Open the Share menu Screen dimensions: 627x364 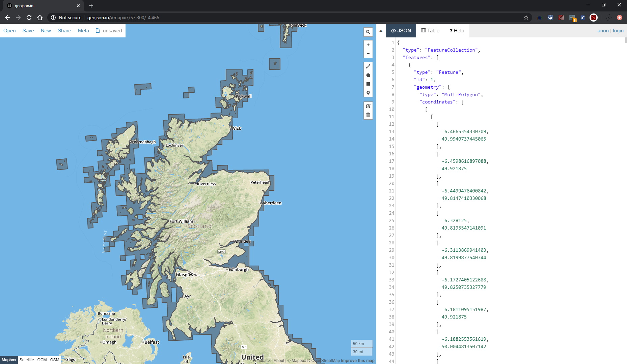(64, 31)
